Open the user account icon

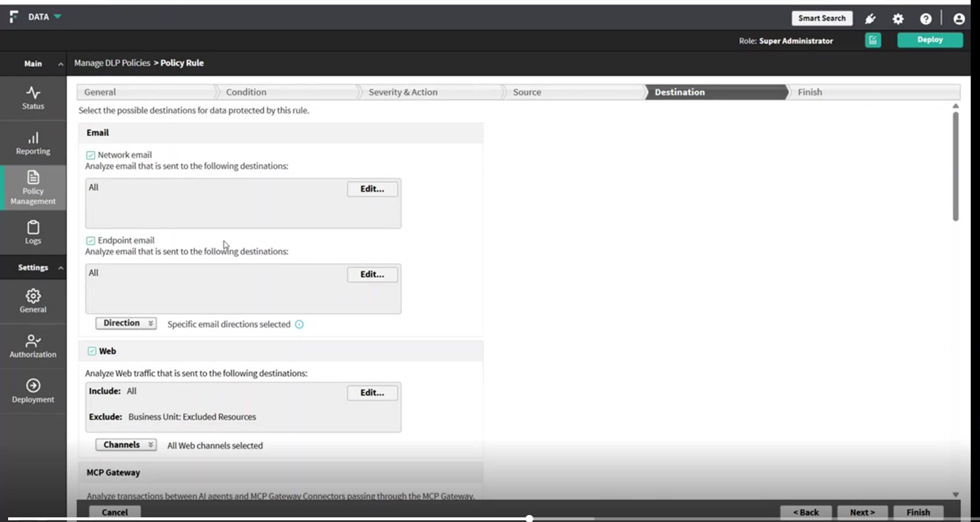click(x=959, y=19)
